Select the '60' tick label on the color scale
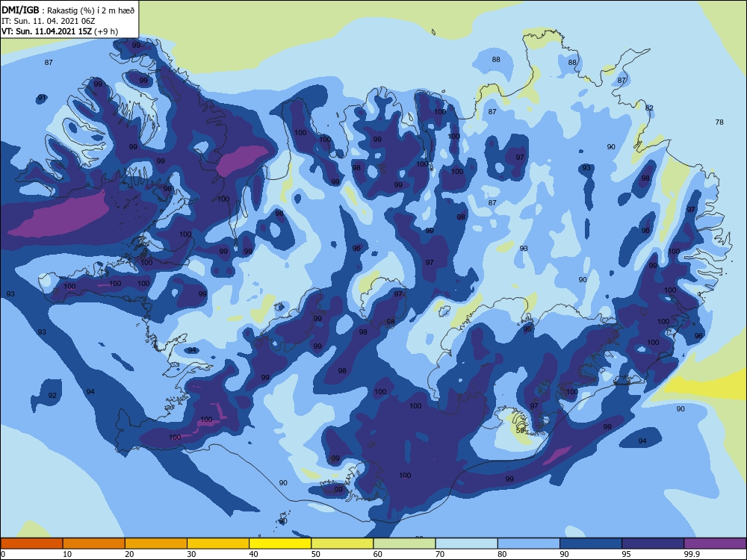This screenshot has width=747, height=560. pos(378,554)
